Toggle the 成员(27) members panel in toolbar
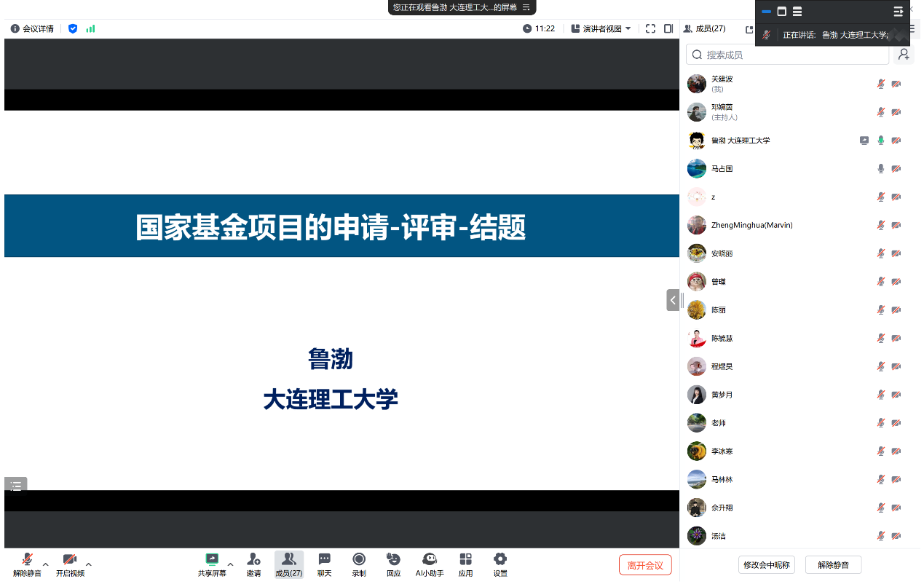Image resolution: width=924 pixels, height=584 pixels. (x=288, y=564)
